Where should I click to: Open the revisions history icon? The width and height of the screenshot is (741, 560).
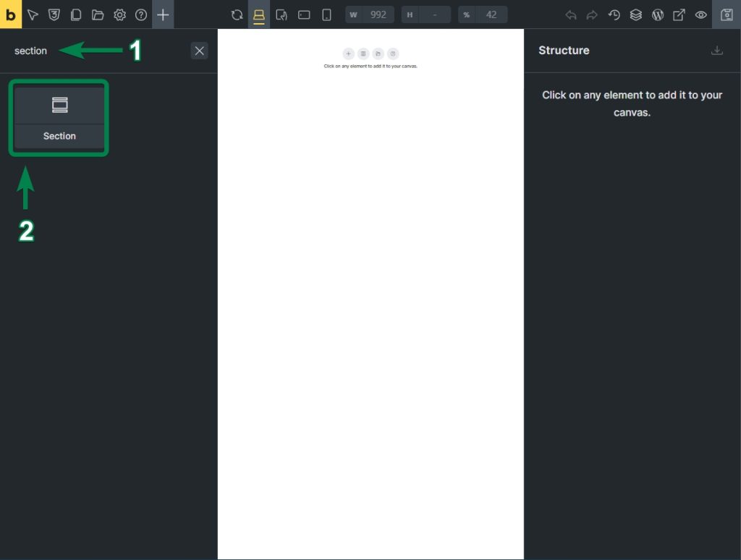(614, 14)
